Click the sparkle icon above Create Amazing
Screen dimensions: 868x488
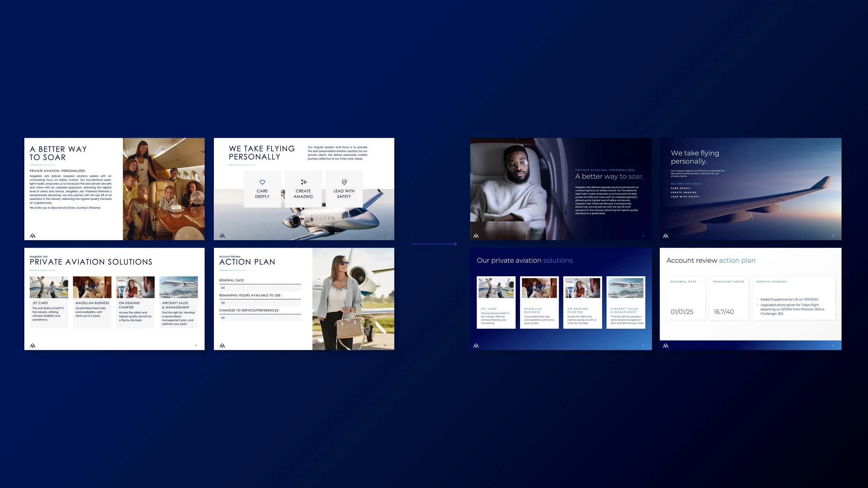303,182
